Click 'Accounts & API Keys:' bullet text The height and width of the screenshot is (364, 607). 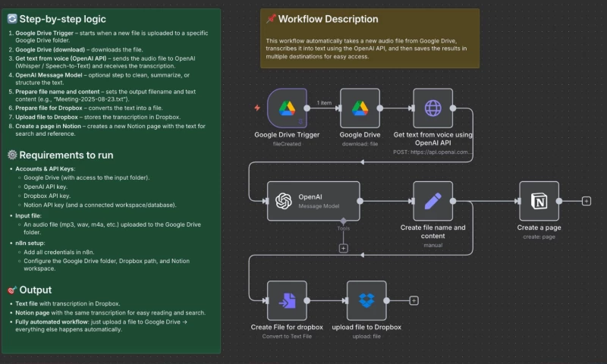pos(46,168)
